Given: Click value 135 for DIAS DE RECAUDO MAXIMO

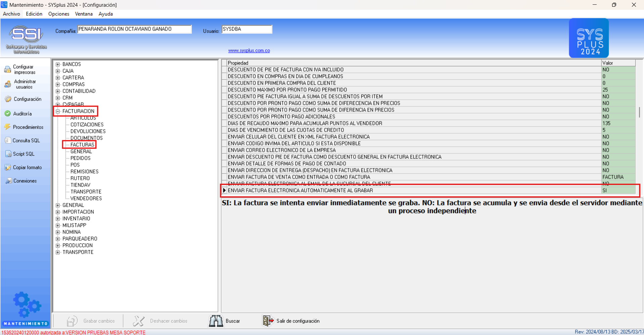Looking at the screenshot, I should [x=618, y=123].
